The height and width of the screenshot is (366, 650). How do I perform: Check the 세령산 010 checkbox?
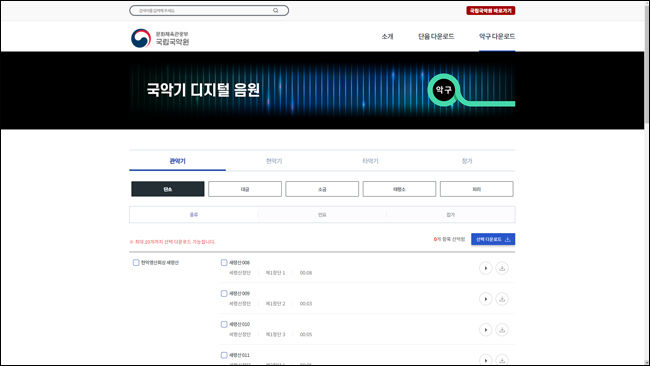(224, 324)
